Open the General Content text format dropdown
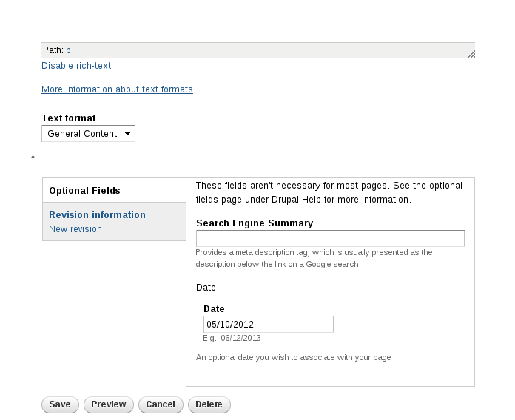Image resolution: width=515 pixels, height=420 pixels. (x=88, y=134)
